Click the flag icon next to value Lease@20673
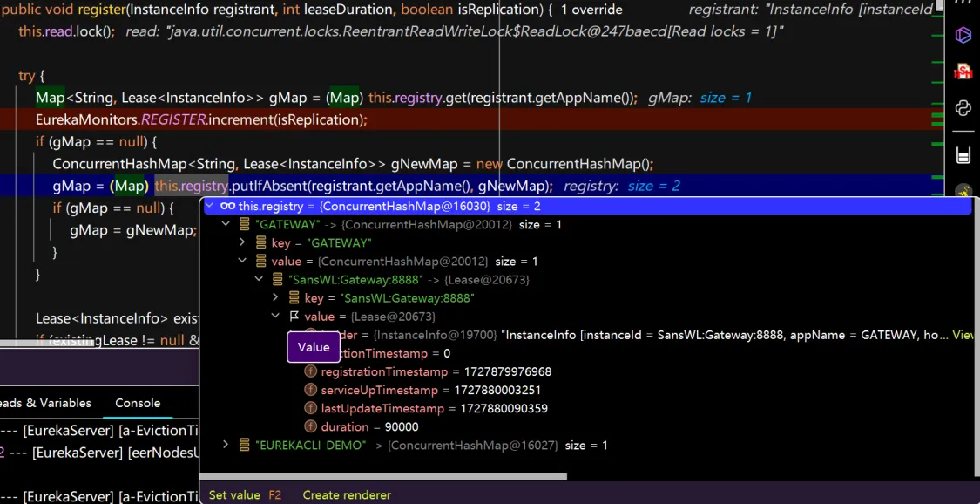 coord(294,317)
